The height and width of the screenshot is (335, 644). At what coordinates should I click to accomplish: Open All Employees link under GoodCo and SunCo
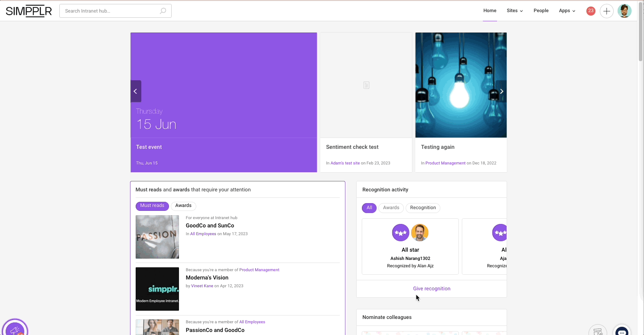tap(203, 234)
